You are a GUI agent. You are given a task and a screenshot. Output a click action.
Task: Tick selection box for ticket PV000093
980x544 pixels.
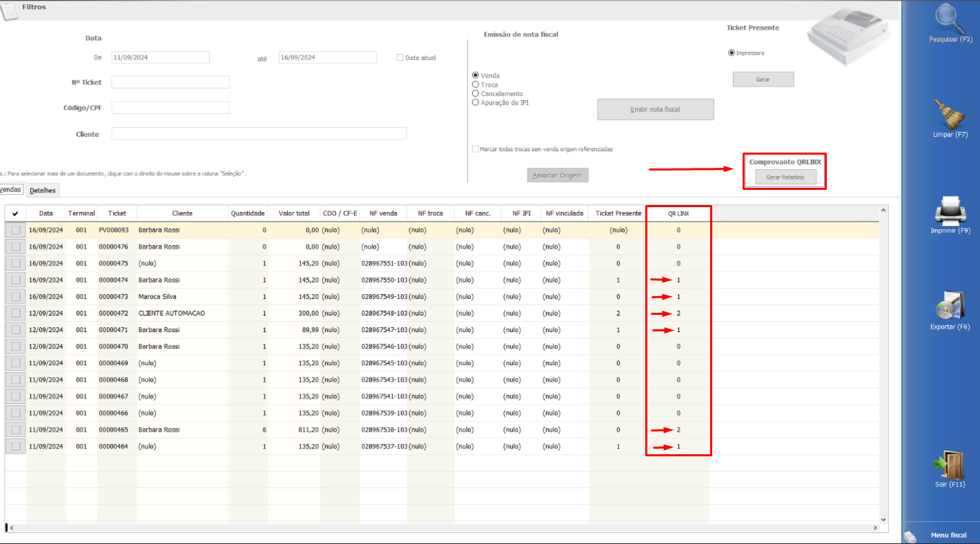pyautogui.click(x=15, y=230)
